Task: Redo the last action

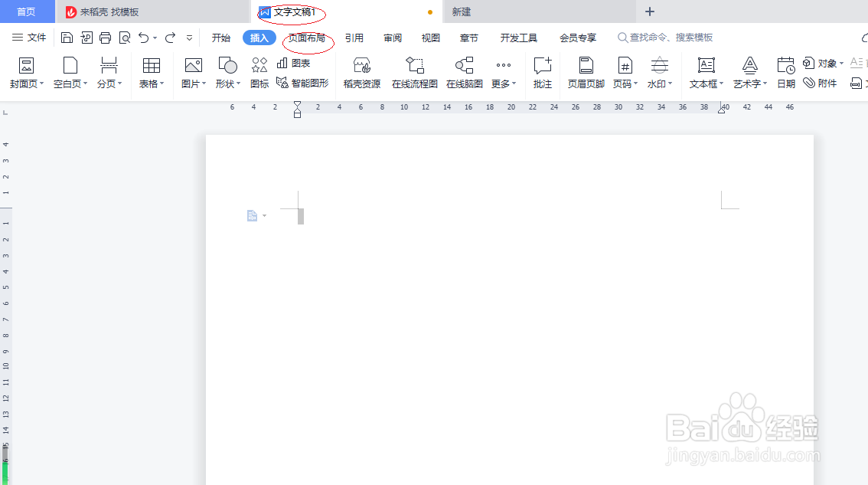Action: (x=171, y=37)
